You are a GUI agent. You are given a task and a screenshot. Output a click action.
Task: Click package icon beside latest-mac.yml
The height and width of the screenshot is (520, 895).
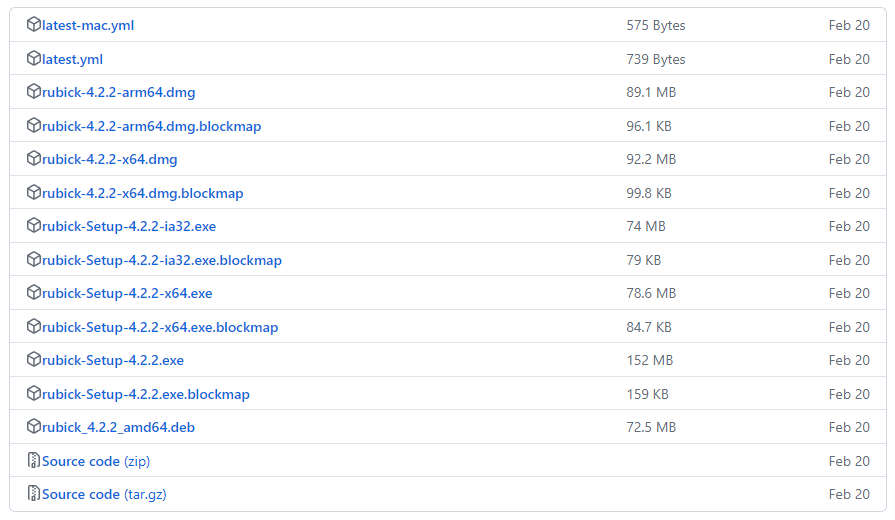[x=34, y=25]
